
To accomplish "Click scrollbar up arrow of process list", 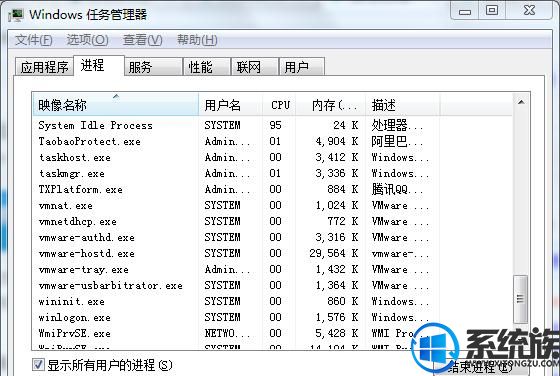I will 521,102.
